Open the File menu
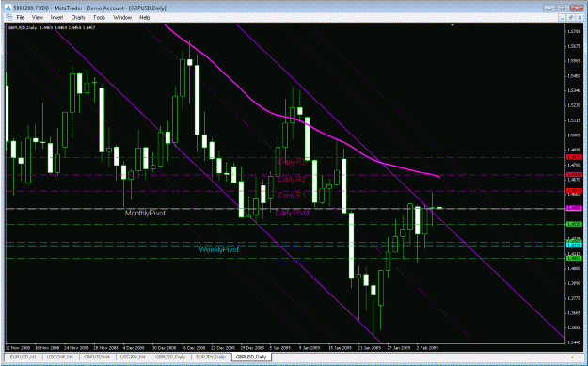This screenshot has width=588, height=366. click(x=21, y=18)
